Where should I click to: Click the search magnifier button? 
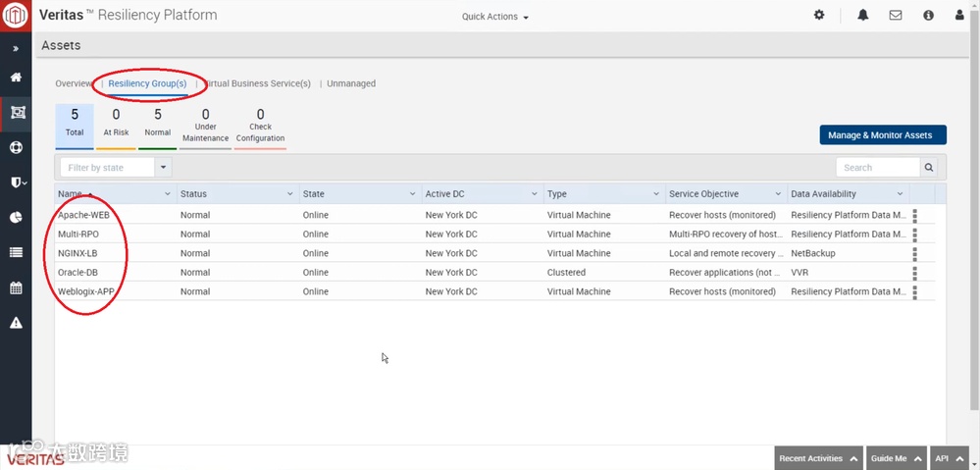coord(929,168)
